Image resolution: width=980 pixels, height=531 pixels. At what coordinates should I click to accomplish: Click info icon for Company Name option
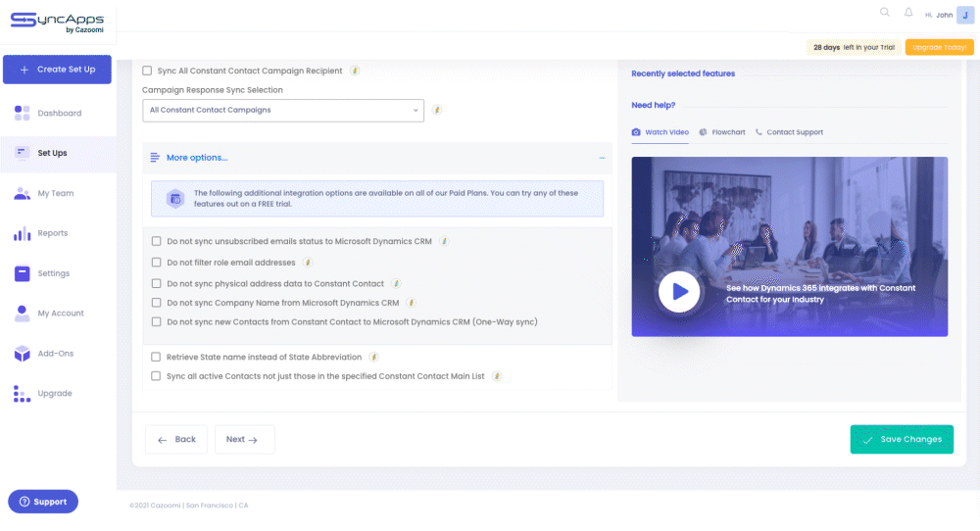(411, 303)
